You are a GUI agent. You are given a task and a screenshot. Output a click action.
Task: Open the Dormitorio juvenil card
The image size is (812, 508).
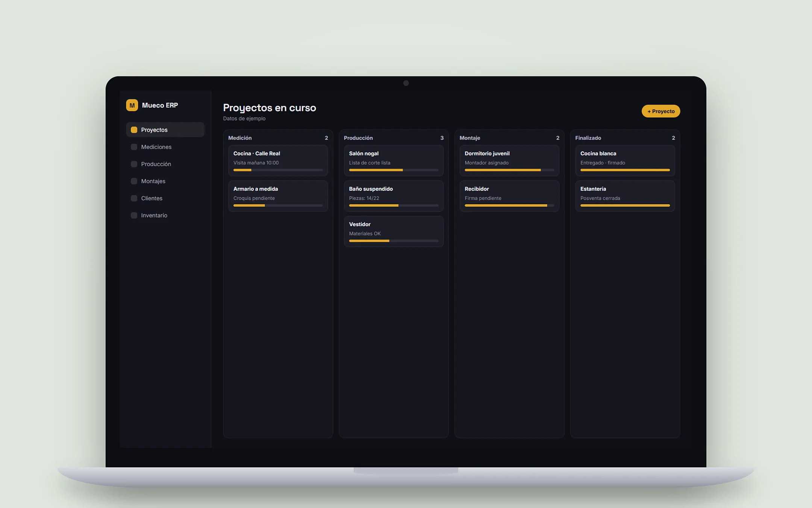click(509, 161)
